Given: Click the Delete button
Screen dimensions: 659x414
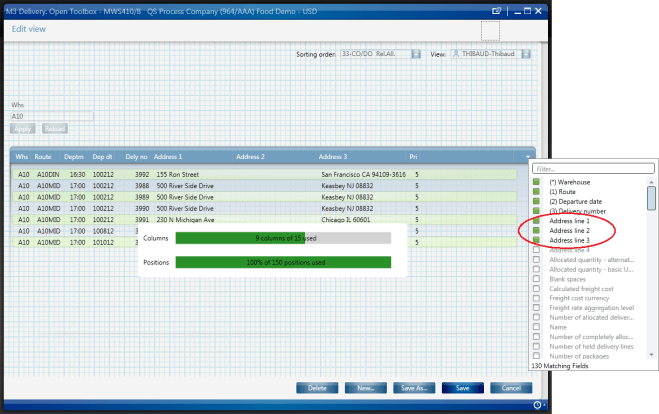Looking at the screenshot, I should tap(317, 387).
